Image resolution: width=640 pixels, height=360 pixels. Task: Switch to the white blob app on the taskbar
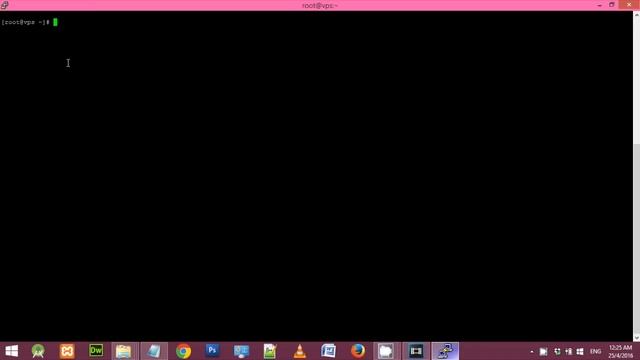[386, 351]
